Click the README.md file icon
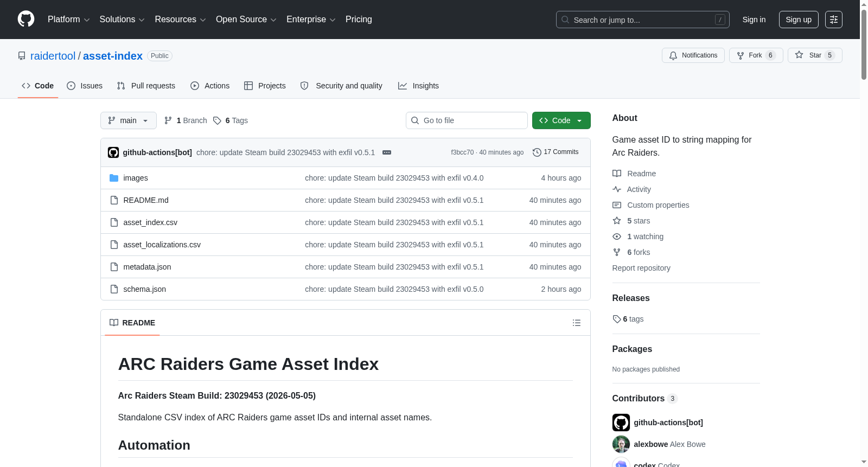The height and width of the screenshot is (467, 868). point(114,200)
